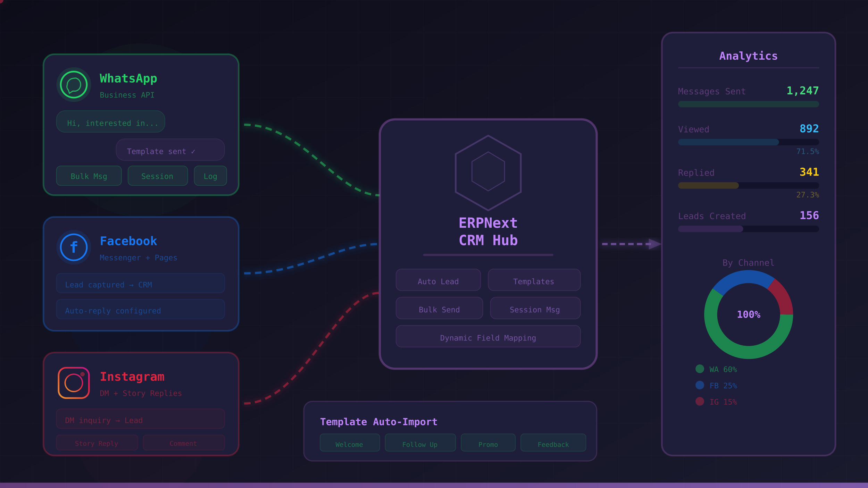Viewport: 868px width, 488px height.
Task: Select 'Auto-reply configured' row
Action: 140,309
